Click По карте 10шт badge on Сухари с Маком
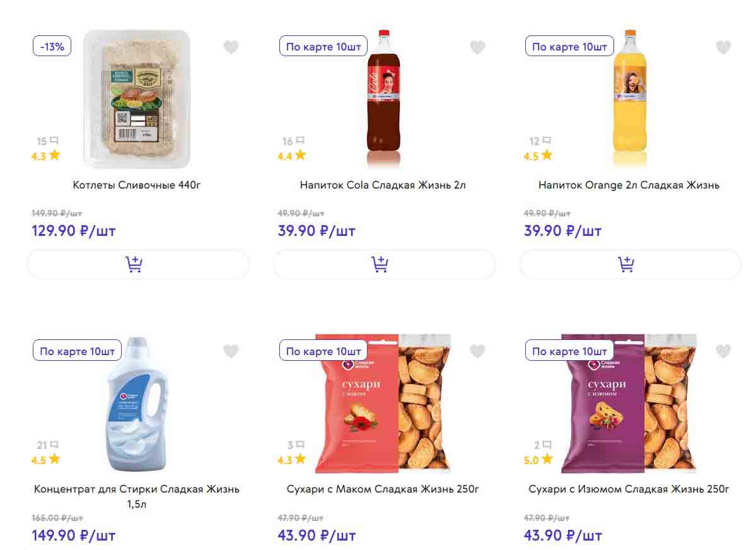 (x=323, y=351)
